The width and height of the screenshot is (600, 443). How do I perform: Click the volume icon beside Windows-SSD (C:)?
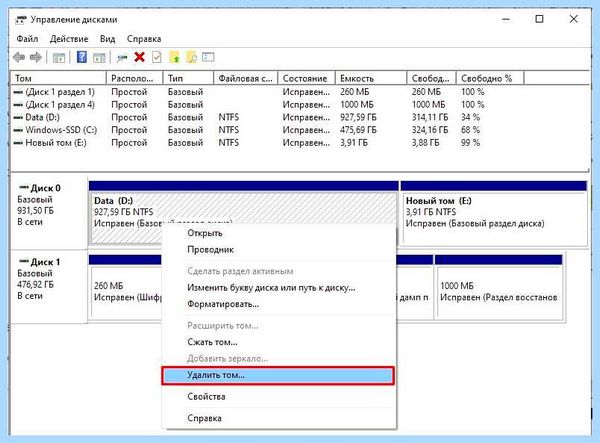point(18,130)
